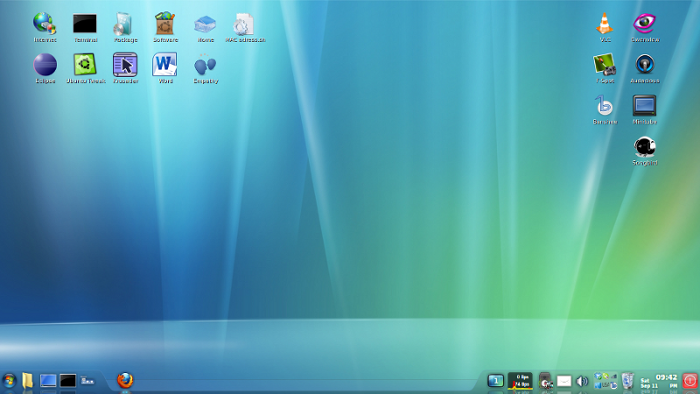Image resolution: width=700 pixels, height=394 pixels.
Task: Launch the terminal from the taskbar
Action: (x=68, y=381)
